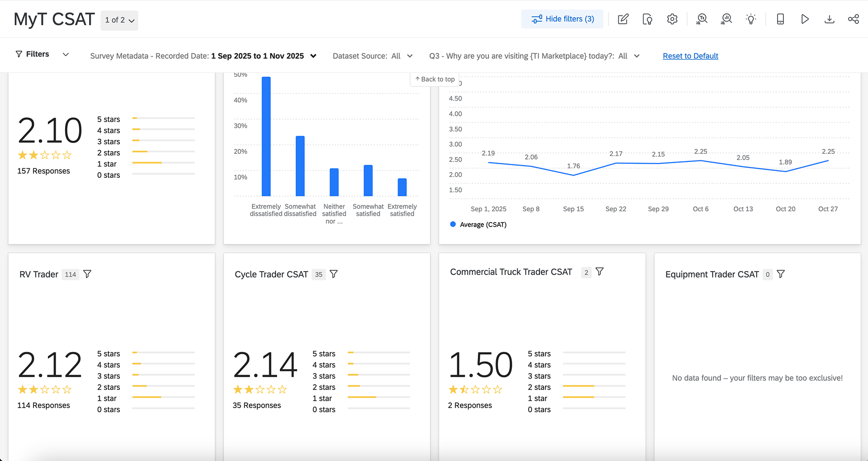The width and height of the screenshot is (868, 461).
Task: Start presentation mode play icon
Action: (x=805, y=19)
